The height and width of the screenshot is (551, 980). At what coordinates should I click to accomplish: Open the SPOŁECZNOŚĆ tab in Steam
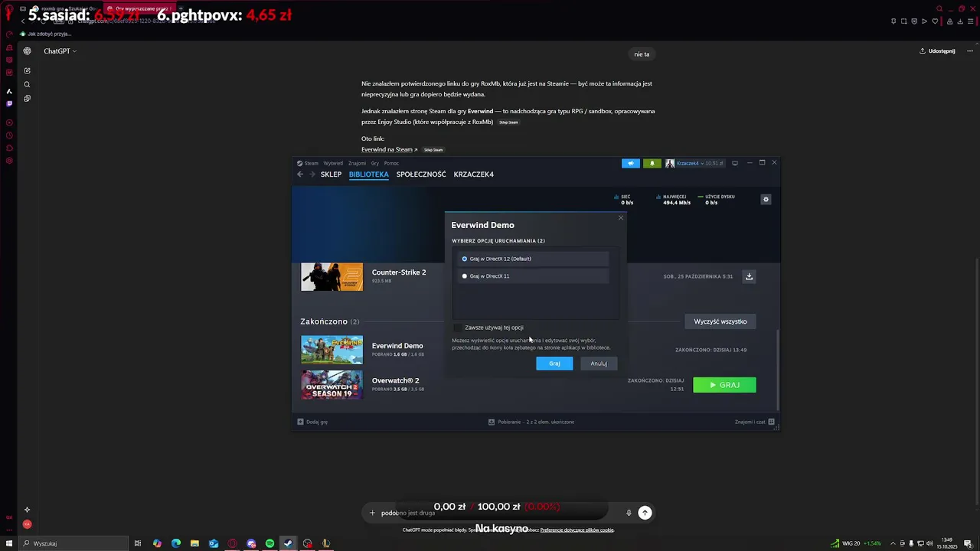pyautogui.click(x=421, y=174)
